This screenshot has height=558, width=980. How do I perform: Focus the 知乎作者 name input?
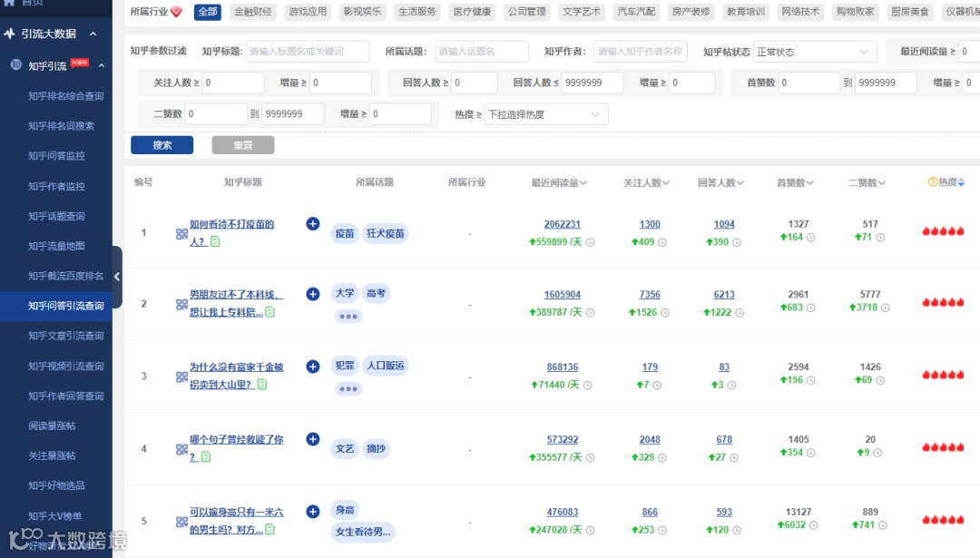tap(641, 52)
